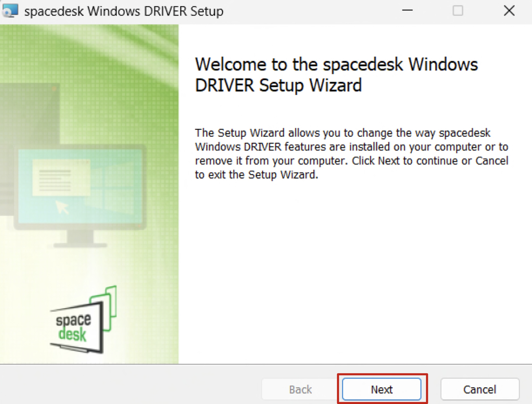The width and height of the screenshot is (532, 404).
Task: Click the spacedesk application icon in the title bar
Action: [x=9, y=11]
